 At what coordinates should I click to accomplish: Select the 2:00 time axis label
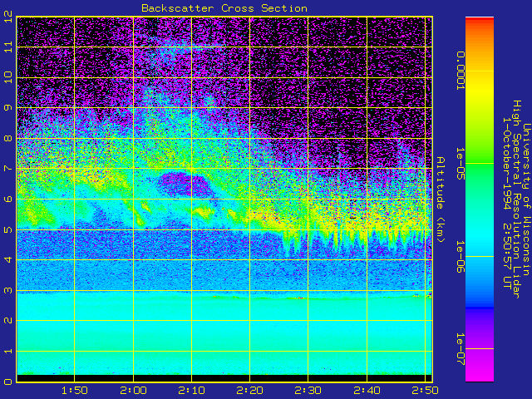[133, 391]
